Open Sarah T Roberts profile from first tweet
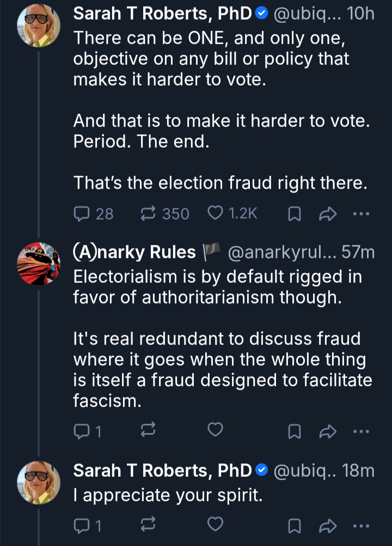392x546 pixels. click(x=162, y=15)
